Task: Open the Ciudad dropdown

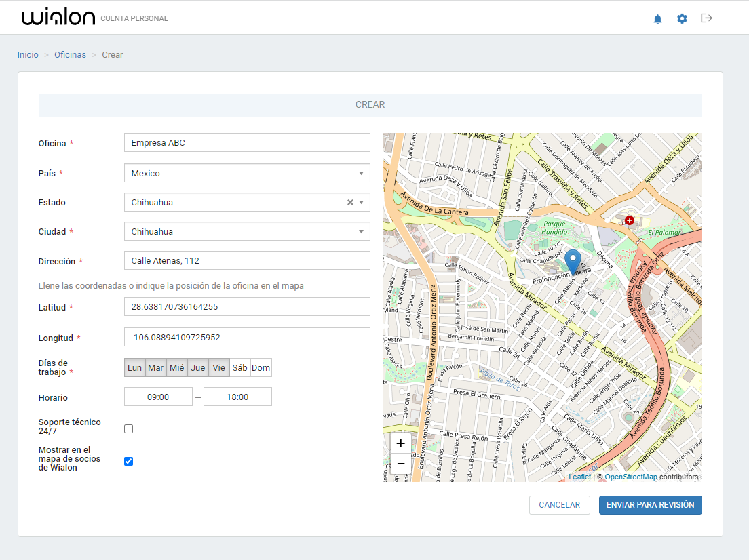Action: 361,232
